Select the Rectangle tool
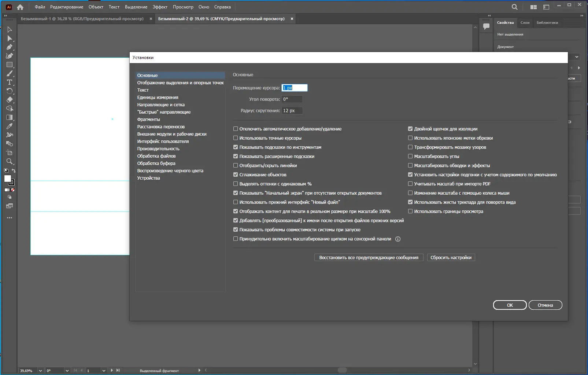 (10, 65)
